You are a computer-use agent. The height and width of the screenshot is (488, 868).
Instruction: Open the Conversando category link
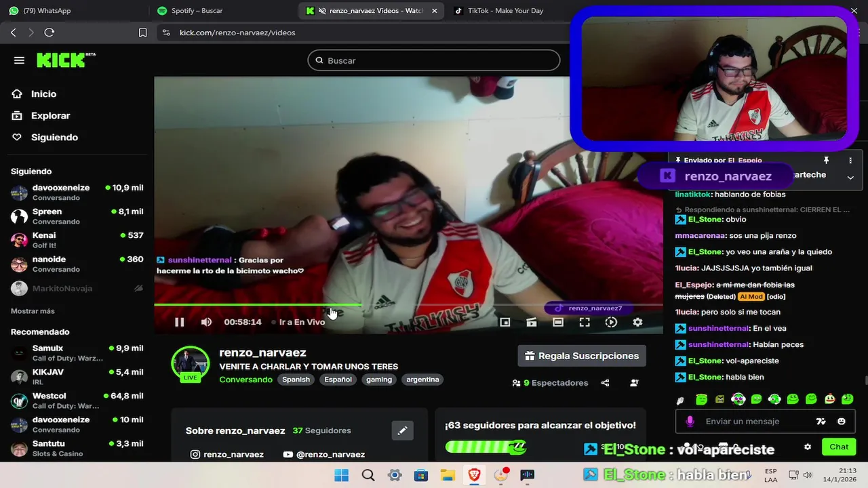click(245, 380)
